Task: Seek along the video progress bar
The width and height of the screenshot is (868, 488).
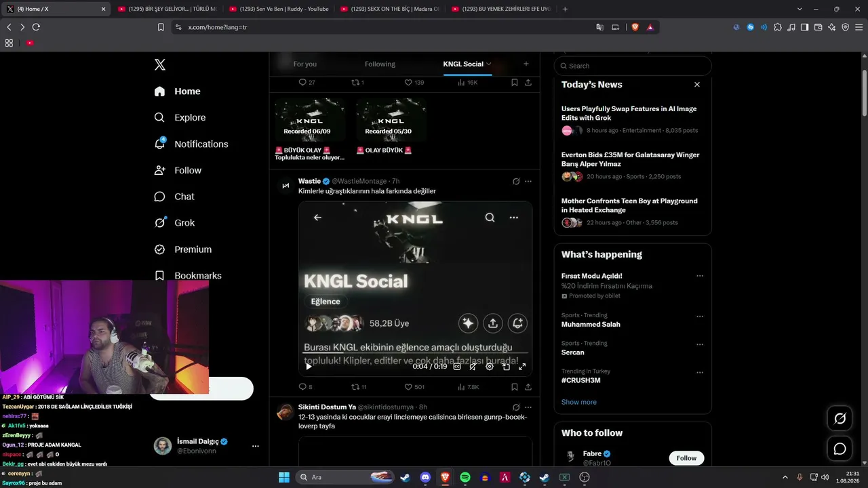Action: tap(415, 354)
